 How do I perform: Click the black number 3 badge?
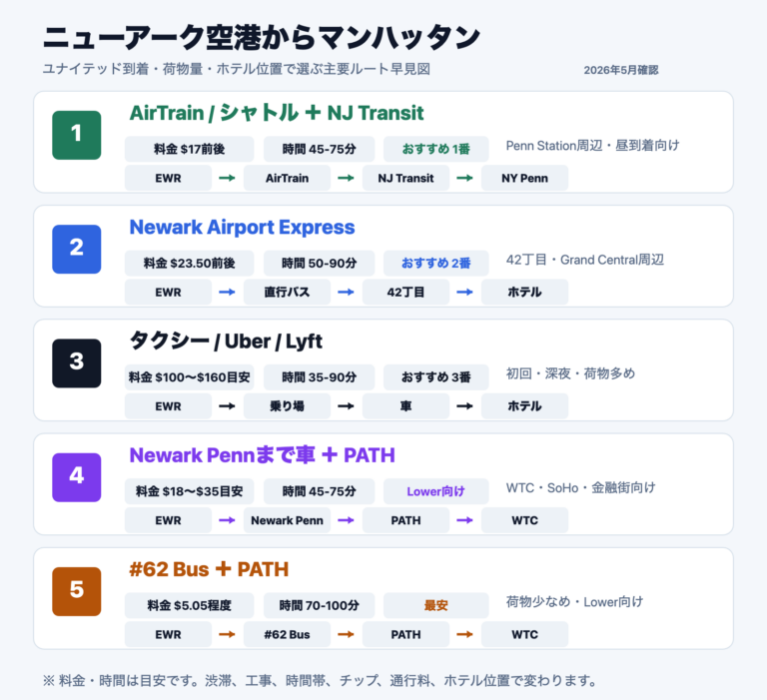pos(76,363)
